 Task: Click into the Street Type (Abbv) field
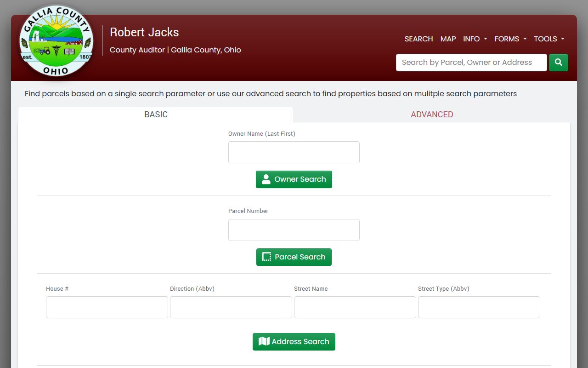pyautogui.click(x=479, y=307)
